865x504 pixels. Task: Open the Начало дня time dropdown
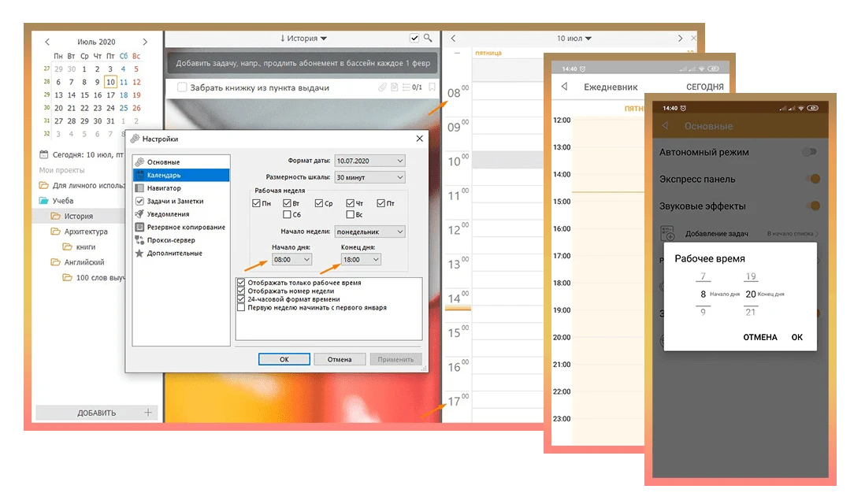click(x=291, y=259)
